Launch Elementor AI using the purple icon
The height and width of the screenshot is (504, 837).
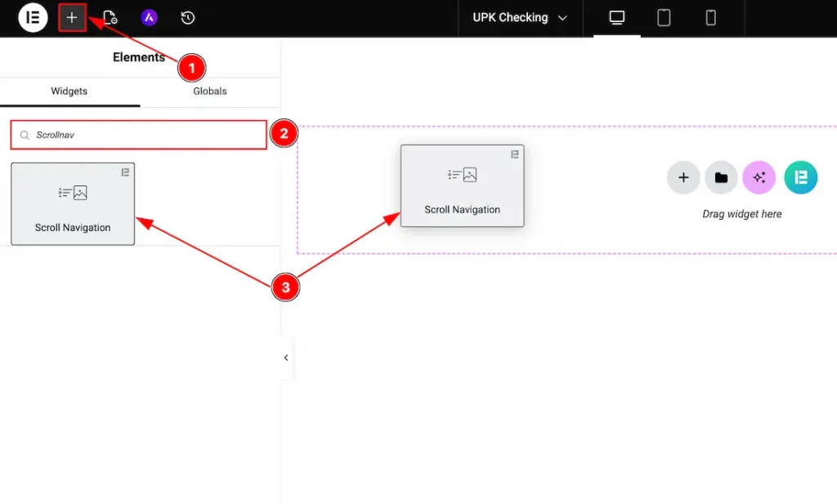[149, 17]
